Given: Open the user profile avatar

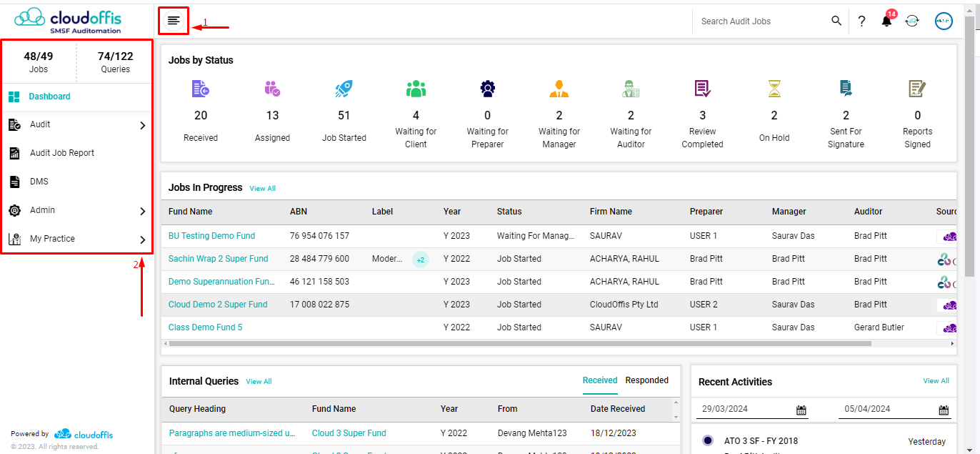Looking at the screenshot, I should coord(944,21).
